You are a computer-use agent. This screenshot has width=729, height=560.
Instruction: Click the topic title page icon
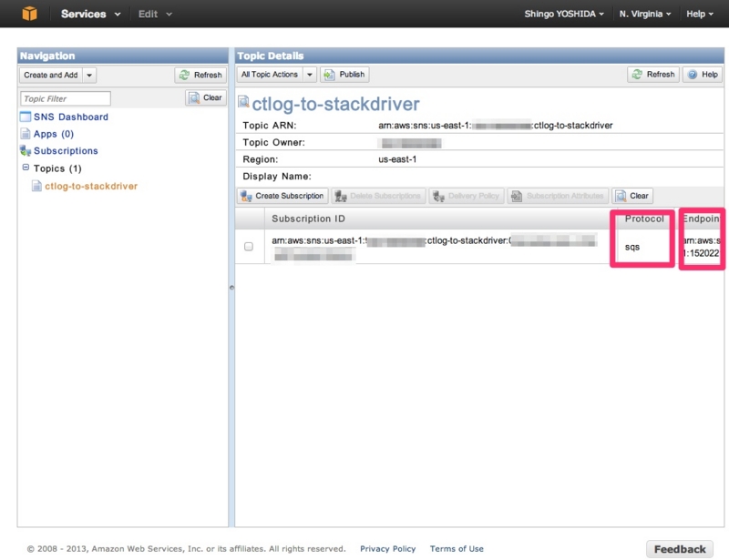click(243, 101)
